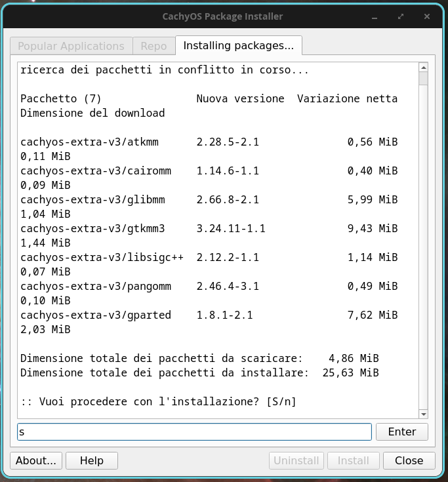Click the 'CachyOS Package Installer' title bar text
Image resolution: width=448 pixels, height=482 pixels.
coord(222,16)
